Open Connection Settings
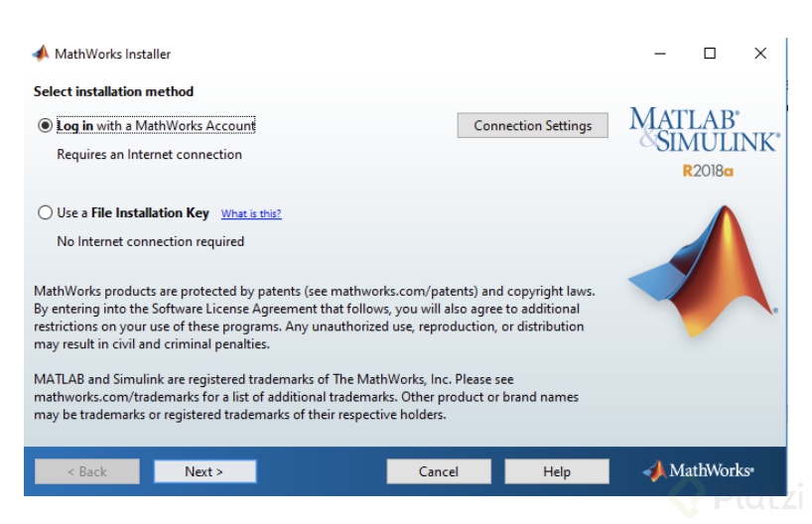 point(532,126)
